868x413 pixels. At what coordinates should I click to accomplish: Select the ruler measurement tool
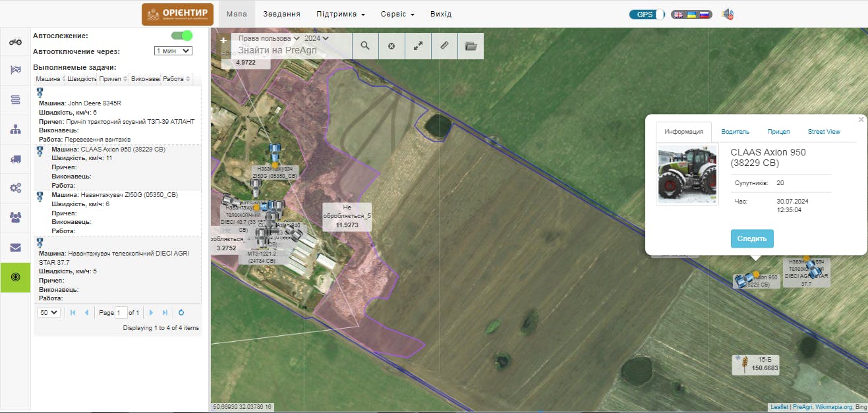click(x=444, y=46)
